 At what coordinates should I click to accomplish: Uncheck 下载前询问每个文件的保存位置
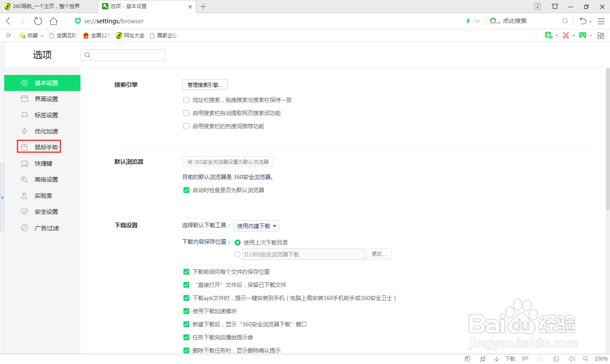[x=186, y=272]
